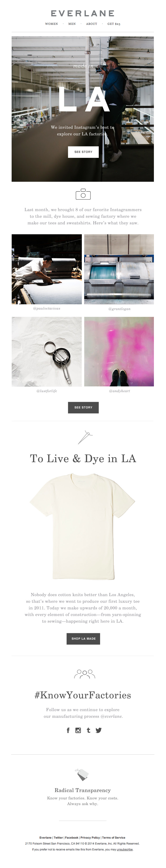The image size is (166, 868).
Task: Open the Privacy Policy footer link
Action: tap(90, 837)
